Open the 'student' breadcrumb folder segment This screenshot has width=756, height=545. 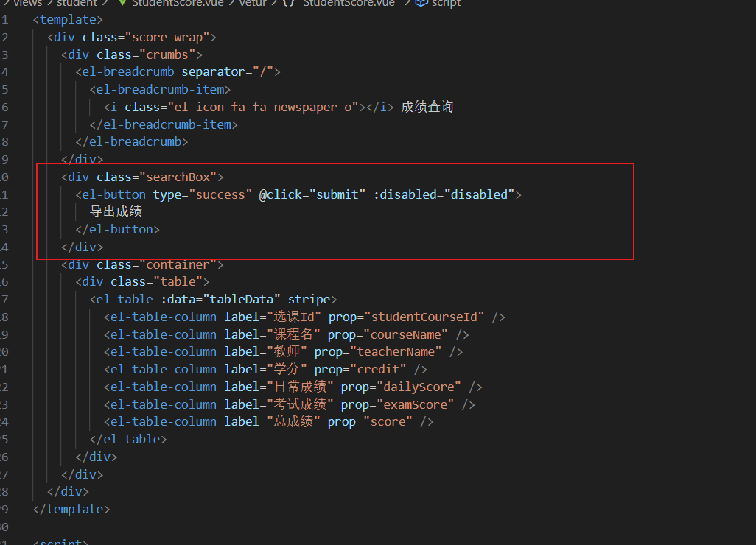(x=77, y=3)
